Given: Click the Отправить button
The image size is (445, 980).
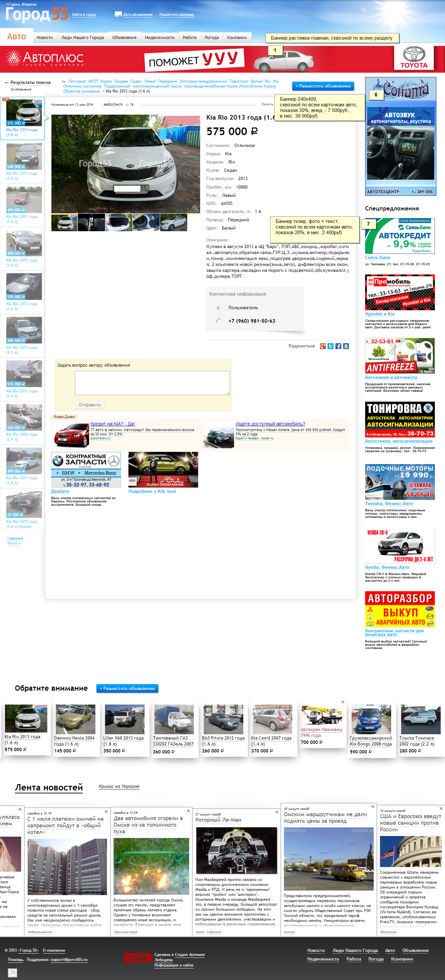Looking at the screenshot, I should tap(90, 404).
